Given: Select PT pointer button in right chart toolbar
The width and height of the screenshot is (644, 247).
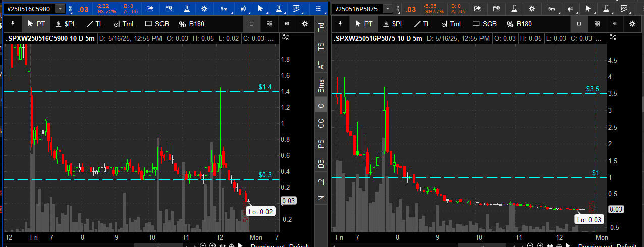Looking at the screenshot, I should pyautogui.click(x=364, y=24).
